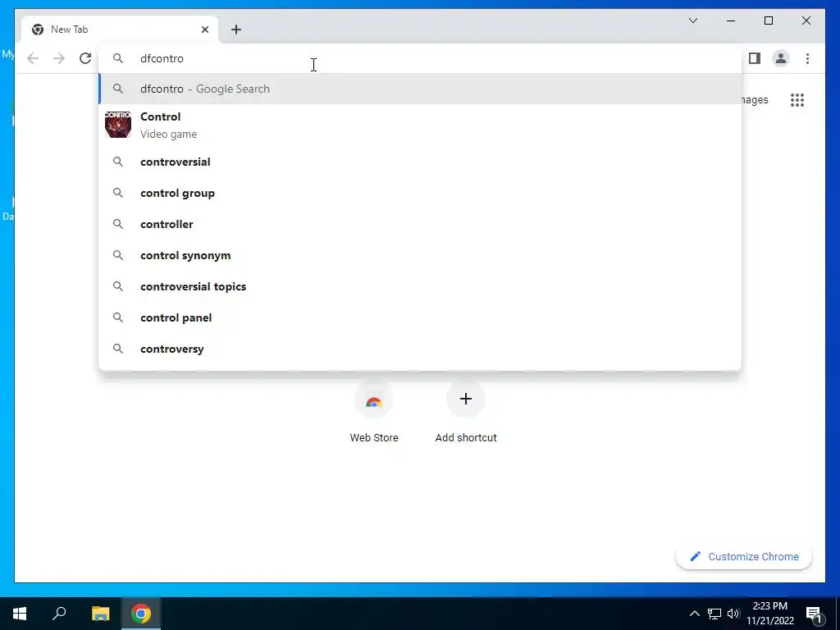
Task: Click Customize Chrome button
Action: [743, 557]
